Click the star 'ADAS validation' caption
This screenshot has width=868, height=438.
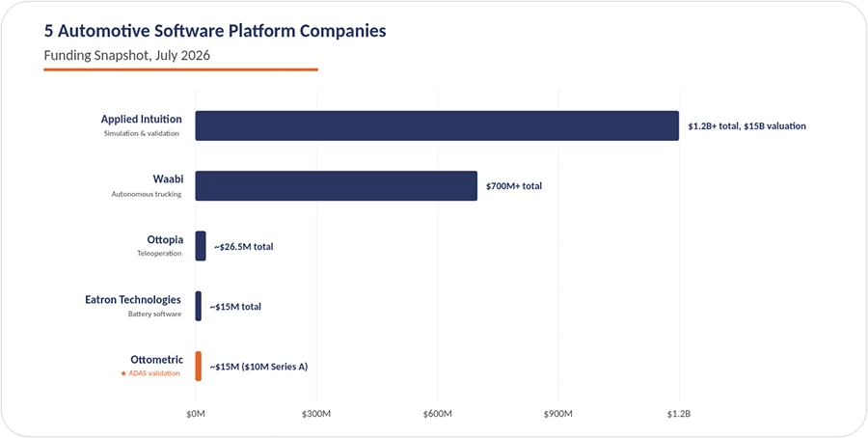[150, 373]
